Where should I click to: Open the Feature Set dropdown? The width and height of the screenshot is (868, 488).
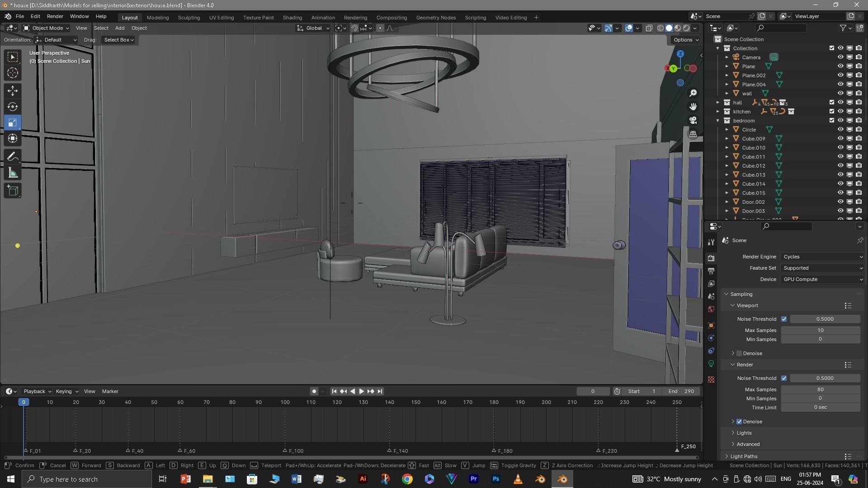(822, 268)
